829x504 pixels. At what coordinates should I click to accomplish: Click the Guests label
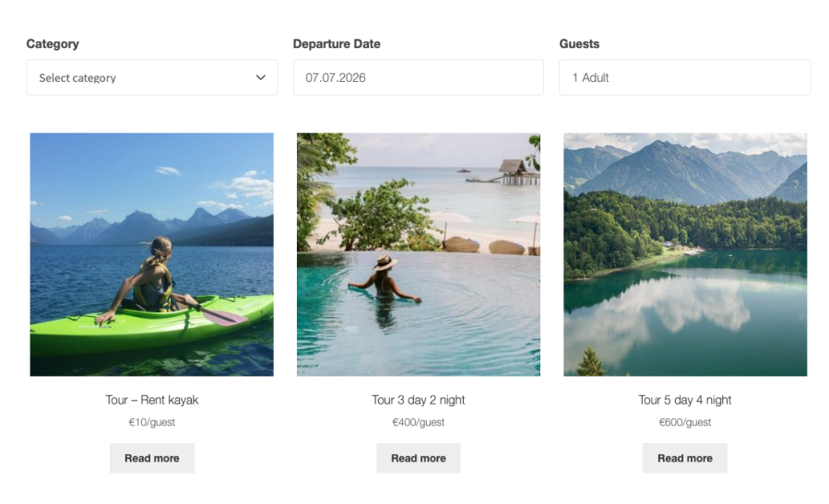pos(579,44)
